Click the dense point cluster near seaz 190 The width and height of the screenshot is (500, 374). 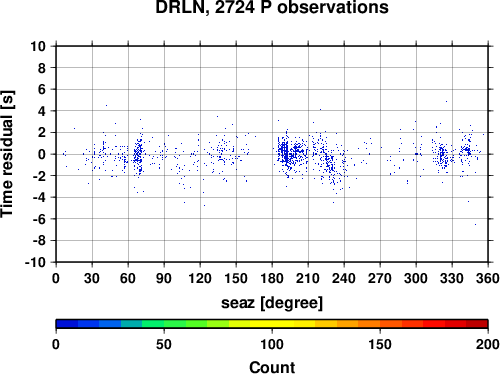tap(284, 152)
